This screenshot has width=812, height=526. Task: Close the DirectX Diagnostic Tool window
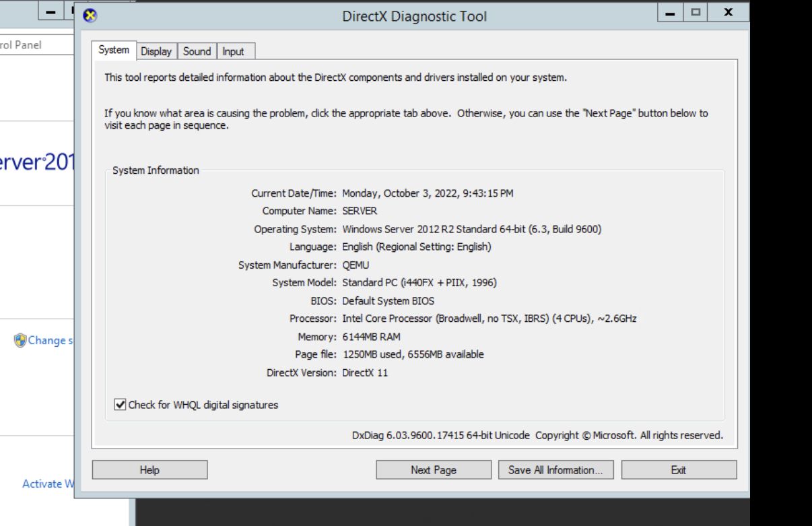(729, 13)
